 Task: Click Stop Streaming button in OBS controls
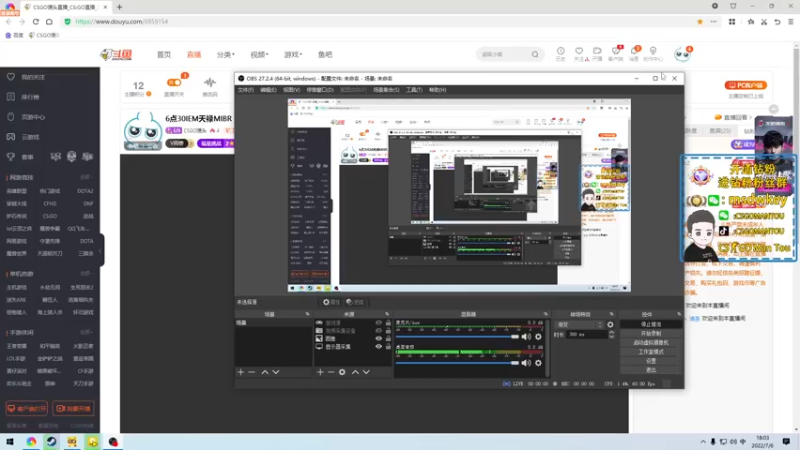click(x=651, y=324)
